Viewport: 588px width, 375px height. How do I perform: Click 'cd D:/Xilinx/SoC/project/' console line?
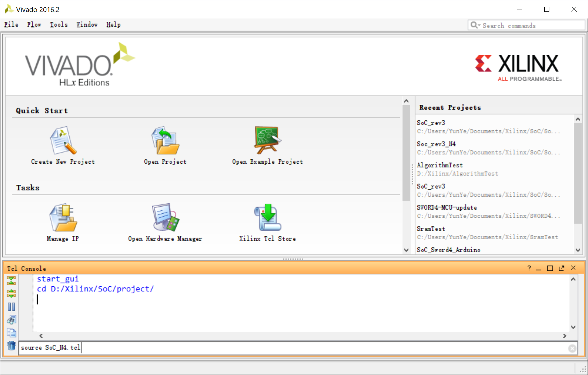point(95,289)
